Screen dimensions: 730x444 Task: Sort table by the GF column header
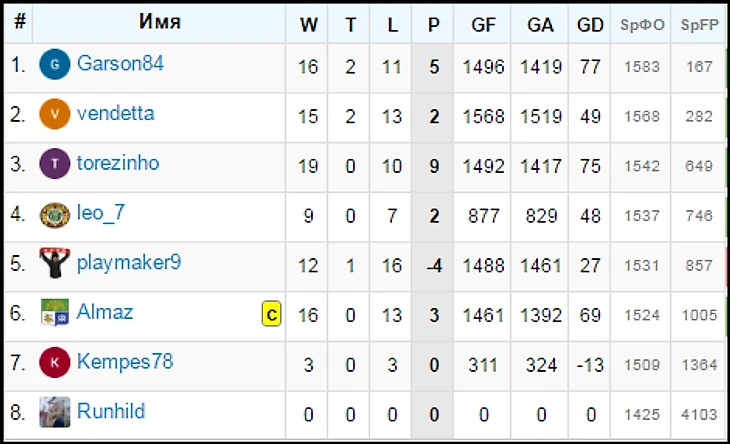coord(483,25)
